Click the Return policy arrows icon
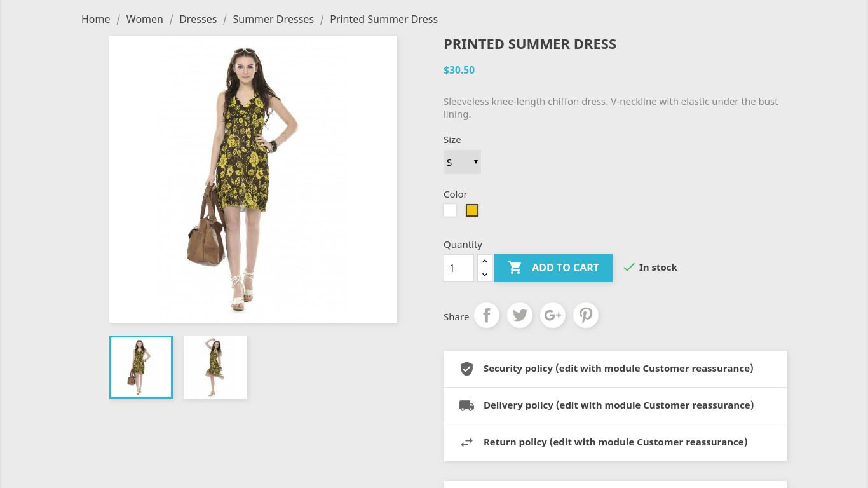 click(x=466, y=442)
